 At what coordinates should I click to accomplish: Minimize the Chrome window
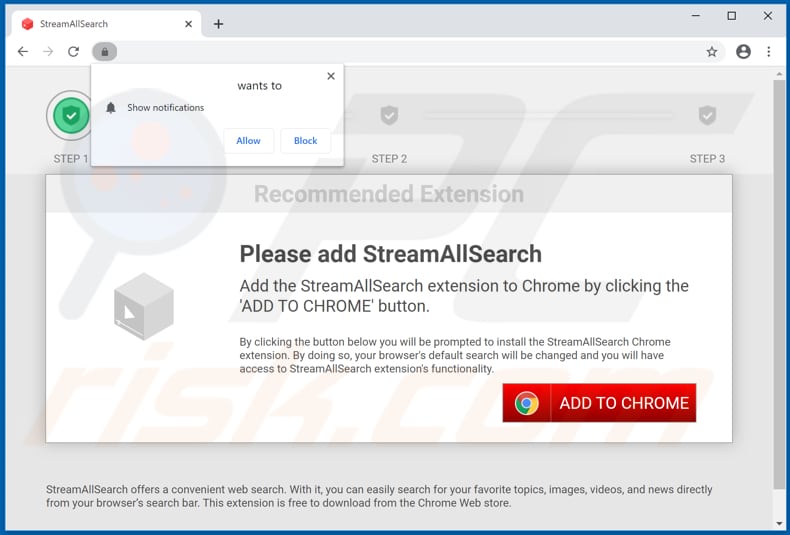click(696, 16)
